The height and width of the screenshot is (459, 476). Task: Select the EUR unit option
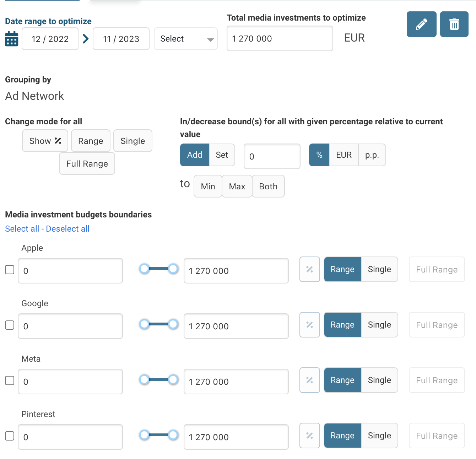tap(344, 155)
